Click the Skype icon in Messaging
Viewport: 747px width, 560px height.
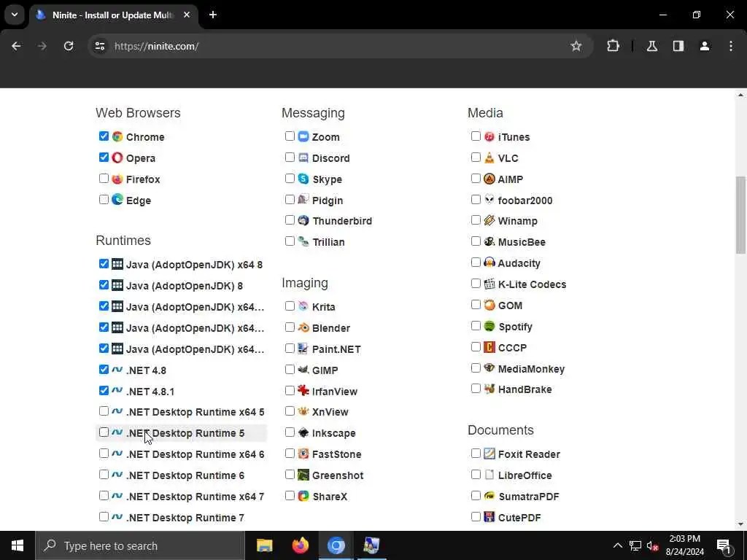[303, 179]
